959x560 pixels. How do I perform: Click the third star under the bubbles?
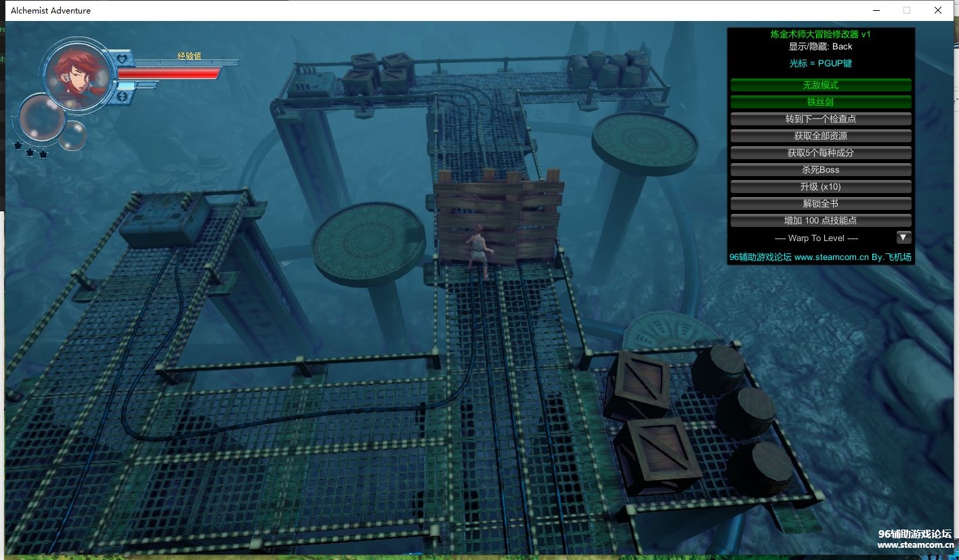(x=43, y=154)
